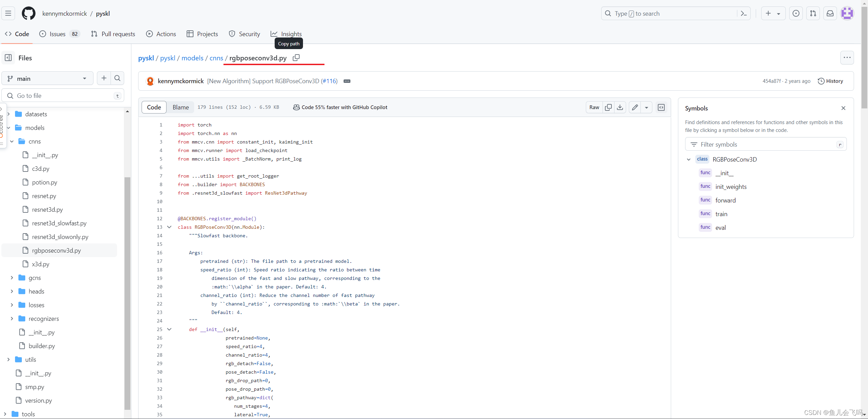Image resolution: width=868 pixels, height=419 pixels.
Task: Click the History button
Action: [x=830, y=81]
